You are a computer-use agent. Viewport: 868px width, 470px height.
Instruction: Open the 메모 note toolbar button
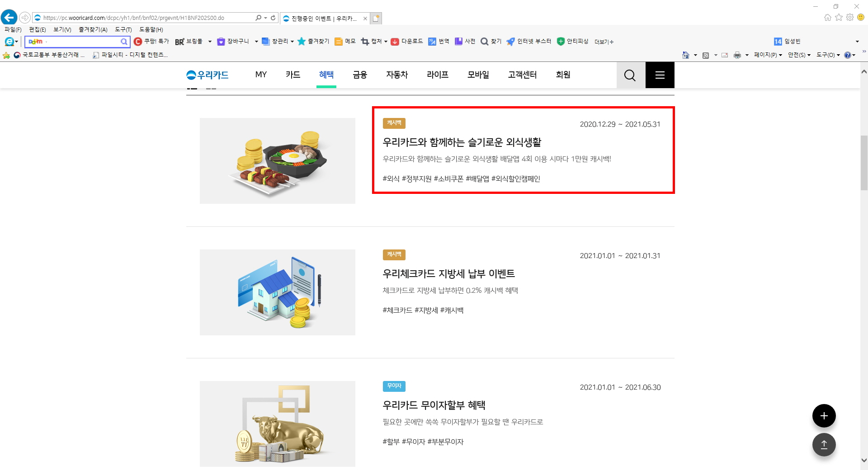tap(345, 41)
